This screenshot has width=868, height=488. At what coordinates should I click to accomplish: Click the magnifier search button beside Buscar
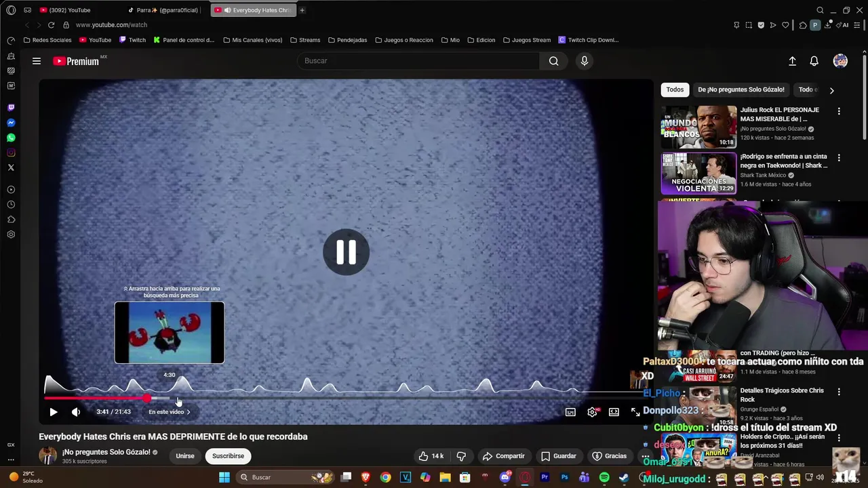pos(553,61)
